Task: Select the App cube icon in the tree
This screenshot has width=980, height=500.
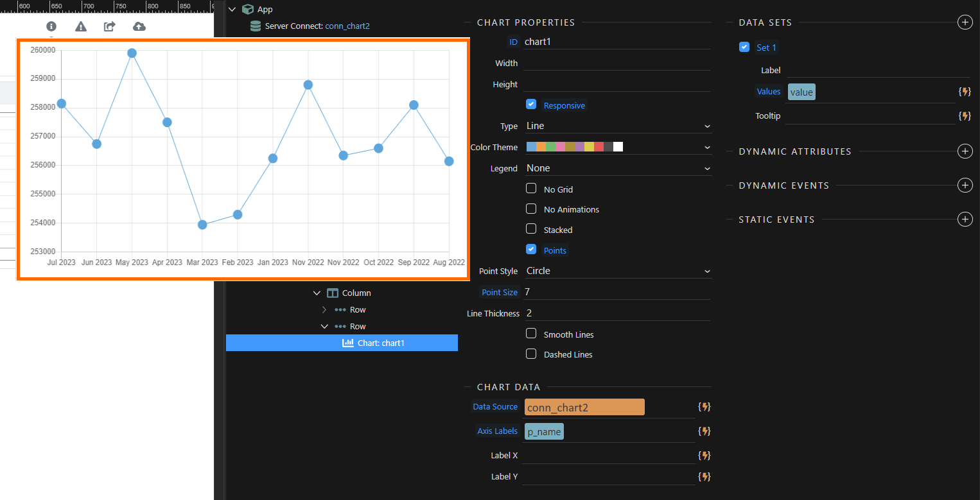Action: tap(248, 9)
